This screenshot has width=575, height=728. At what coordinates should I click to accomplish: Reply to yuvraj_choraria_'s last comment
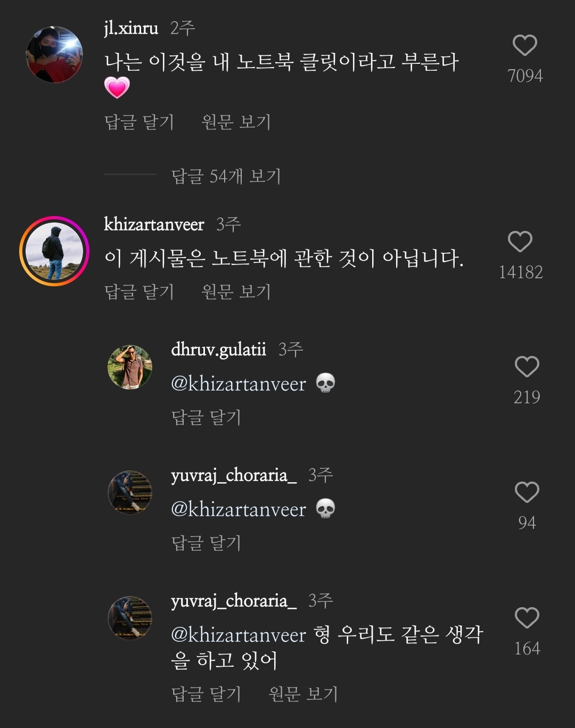(206, 694)
